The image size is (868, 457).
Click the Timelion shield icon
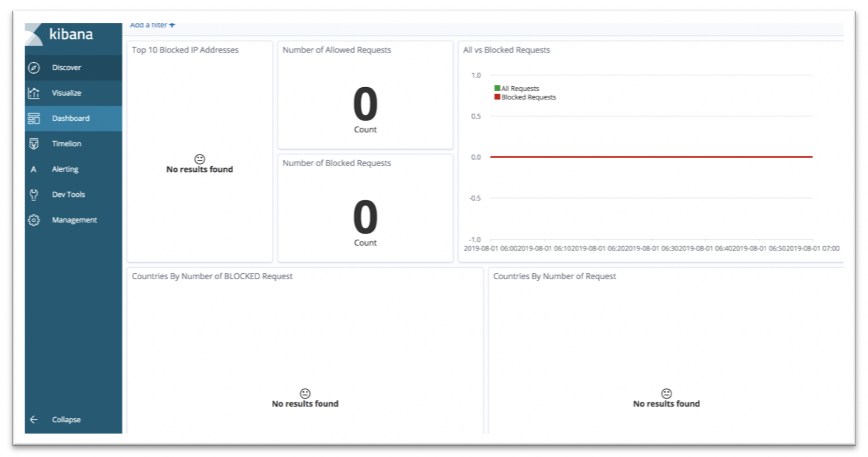(x=34, y=144)
